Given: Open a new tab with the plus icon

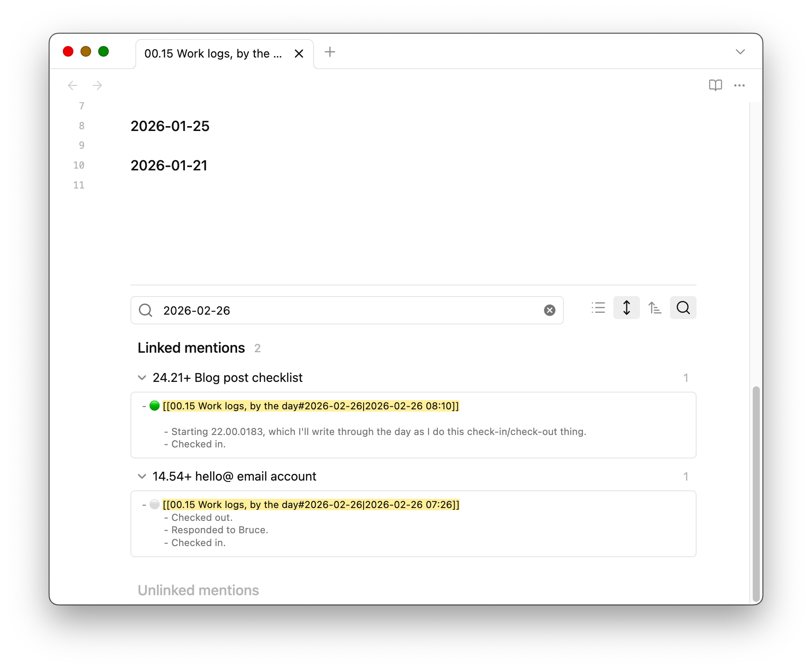Looking at the screenshot, I should click(329, 52).
